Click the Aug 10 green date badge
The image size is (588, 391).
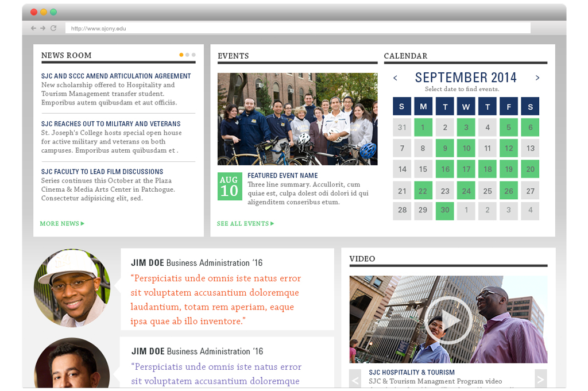229,187
